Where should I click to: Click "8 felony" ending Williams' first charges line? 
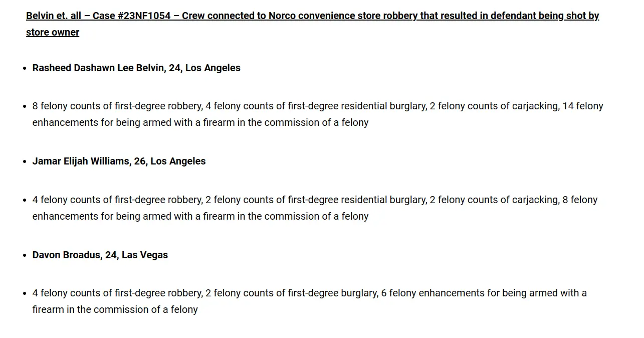580,200
